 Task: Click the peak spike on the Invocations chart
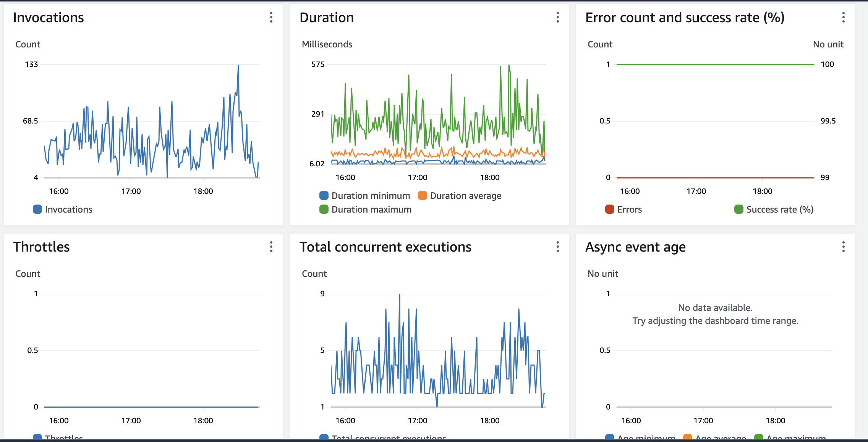(238, 65)
